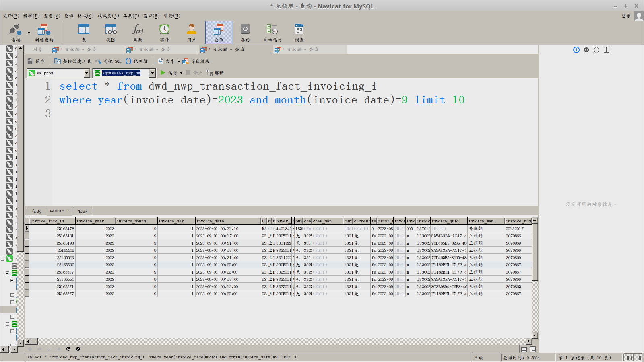This screenshot has width=644, height=362.
Task: Open the 工具(T) menu
Action: 131,16
